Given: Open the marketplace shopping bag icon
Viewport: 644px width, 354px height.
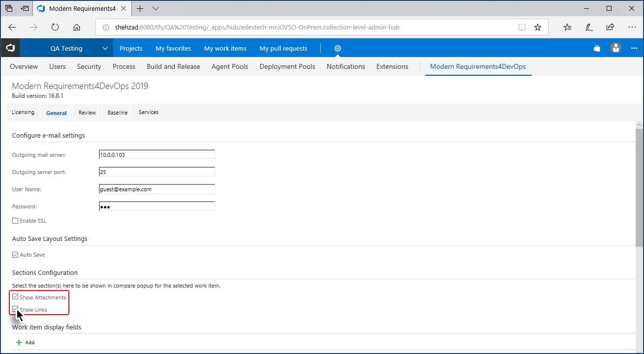Looking at the screenshot, I should tap(597, 48).
